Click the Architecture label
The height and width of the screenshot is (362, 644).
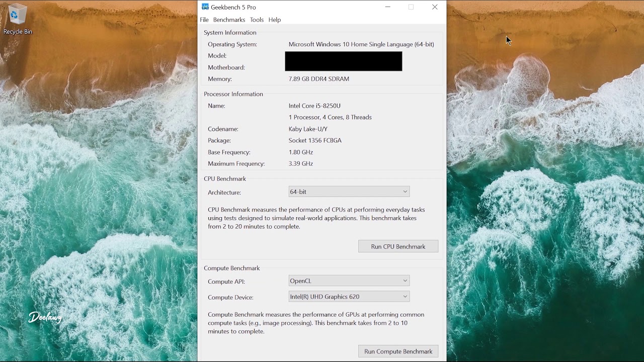(x=224, y=192)
